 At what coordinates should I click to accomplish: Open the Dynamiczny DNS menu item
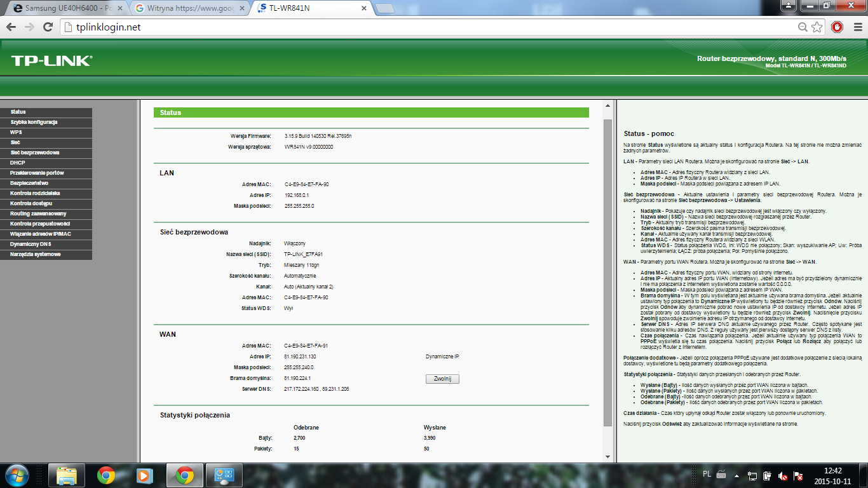[x=46, y=244]
